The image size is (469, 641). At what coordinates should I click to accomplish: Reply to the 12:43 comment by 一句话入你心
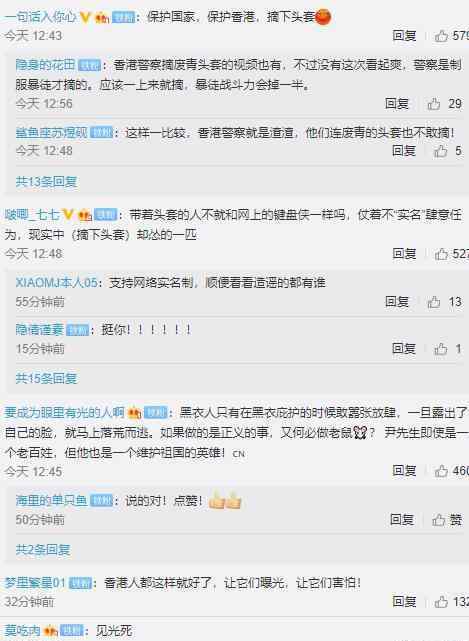[x=404, y=36]
